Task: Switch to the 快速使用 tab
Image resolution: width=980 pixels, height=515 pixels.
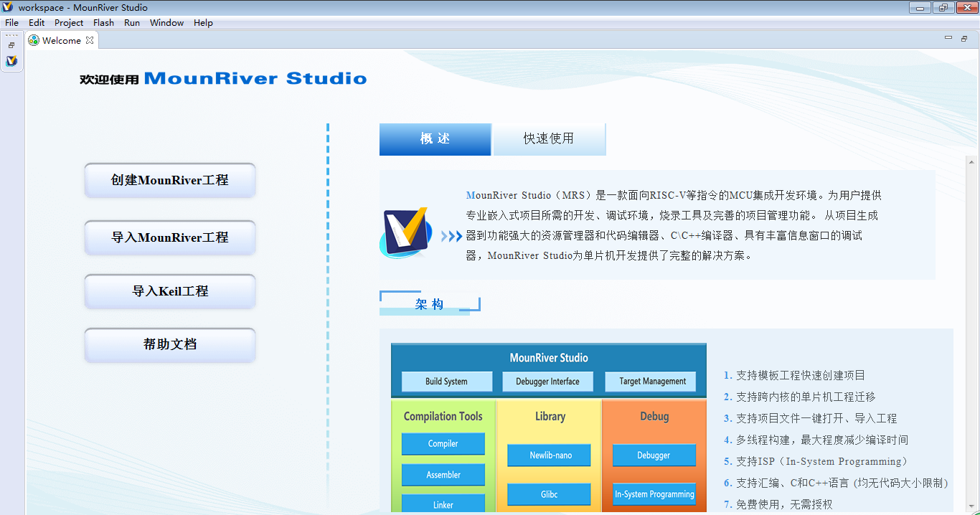Action: [549, 139]
